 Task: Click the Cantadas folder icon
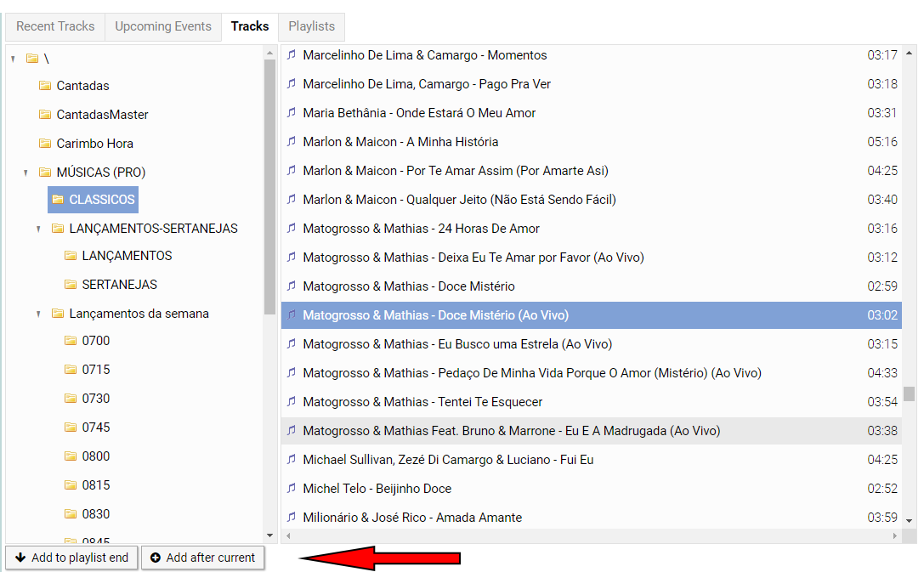[x=45, y=86]
